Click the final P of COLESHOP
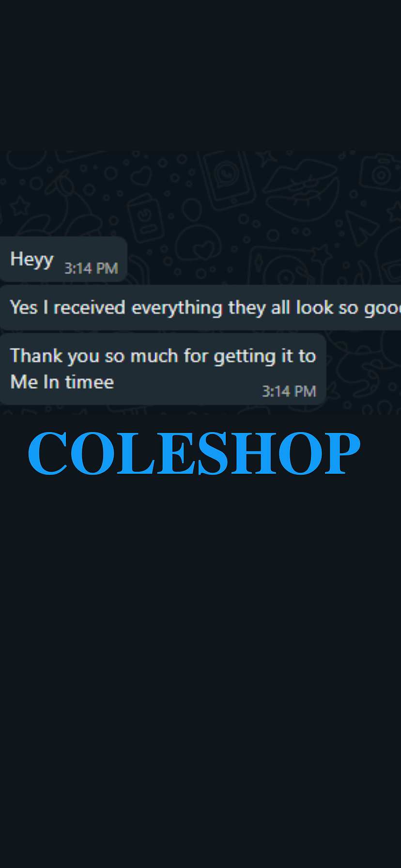 [x=342, y=453]
